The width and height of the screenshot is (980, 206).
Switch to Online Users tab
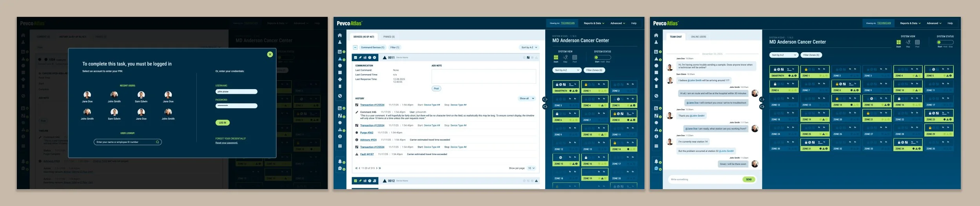click(699, 37)
